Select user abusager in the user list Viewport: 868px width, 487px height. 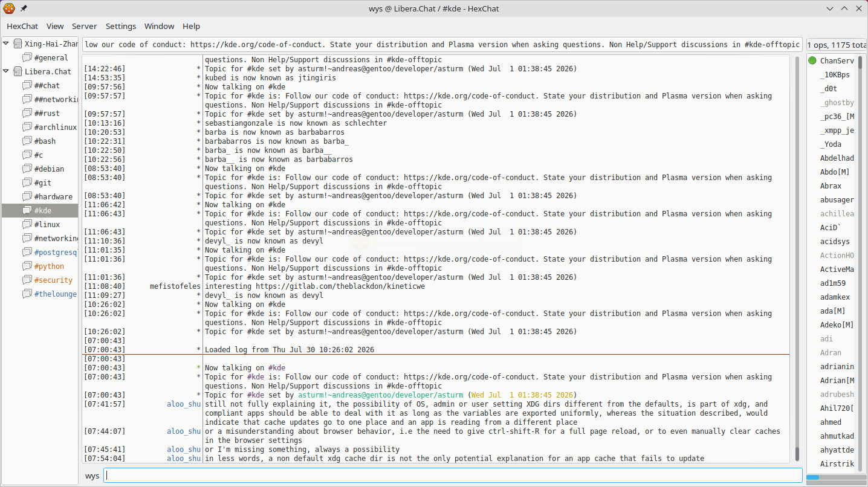837,200
